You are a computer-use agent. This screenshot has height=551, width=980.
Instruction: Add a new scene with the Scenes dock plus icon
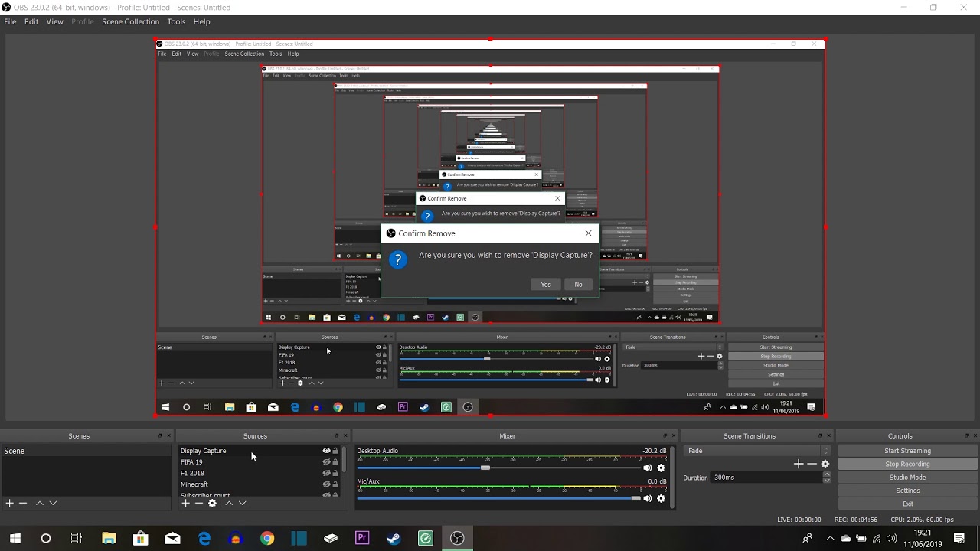pyautogui.click(x=10, y=503)
